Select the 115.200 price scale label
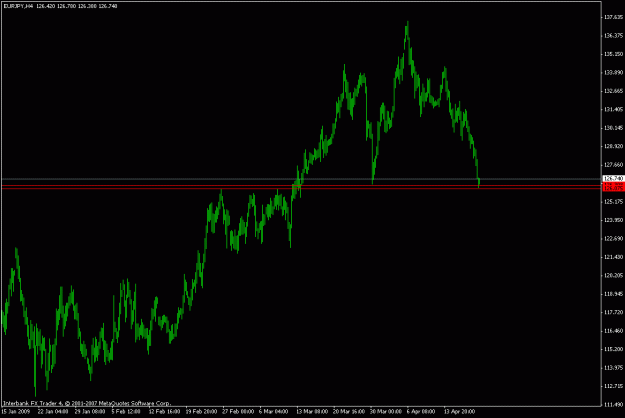The width and height of the screenshot is (625, 418). pos(613,349)
